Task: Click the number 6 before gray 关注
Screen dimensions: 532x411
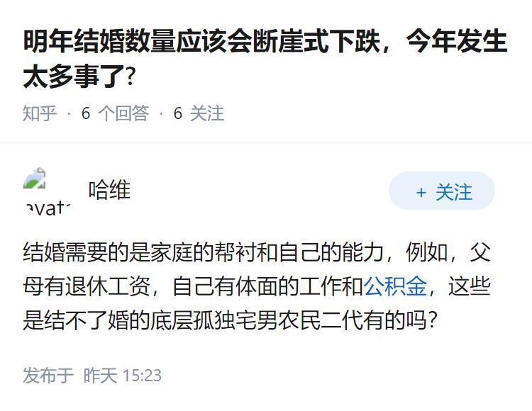Action: pyautogui.click(x=178, y=113)
